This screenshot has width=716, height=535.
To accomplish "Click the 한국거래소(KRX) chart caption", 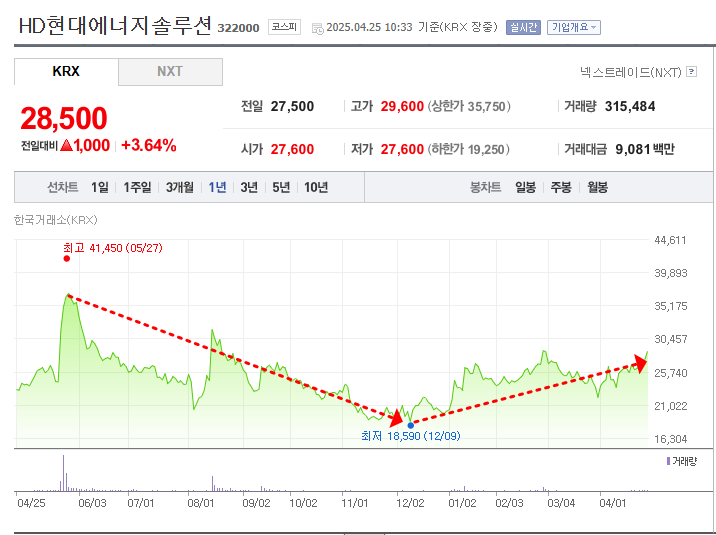I will (56, 220).
